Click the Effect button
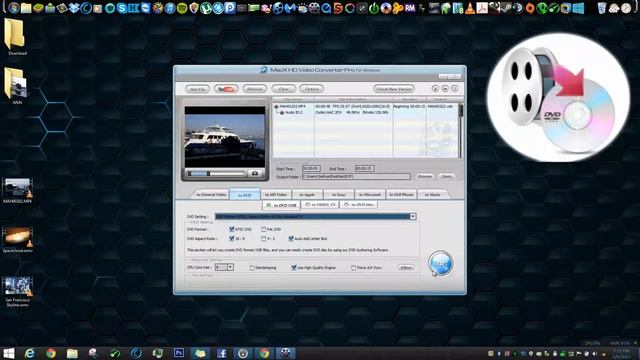The width and height of the screenshot is (640, 360). click(406, 268)
